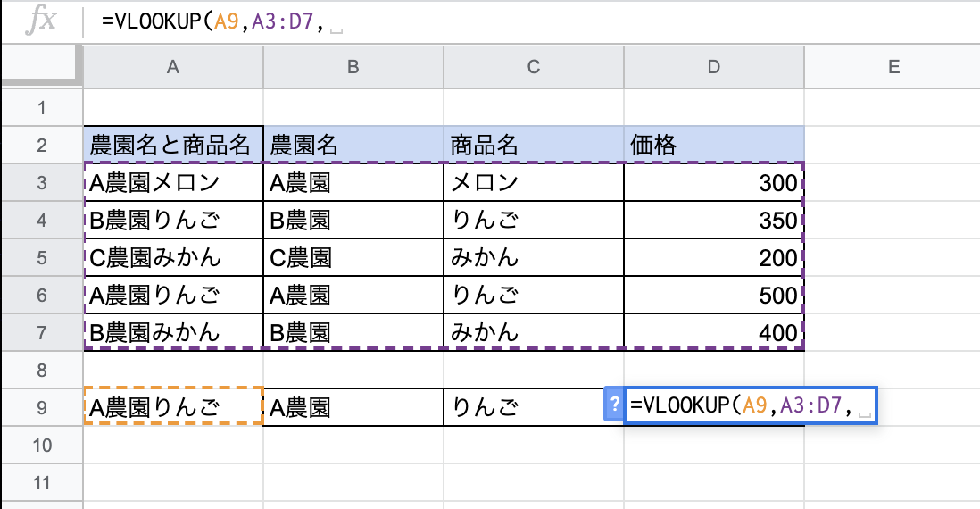Click cell A農園 in row 9
This screenshot has height=509, width=980.
coord(353,408)
